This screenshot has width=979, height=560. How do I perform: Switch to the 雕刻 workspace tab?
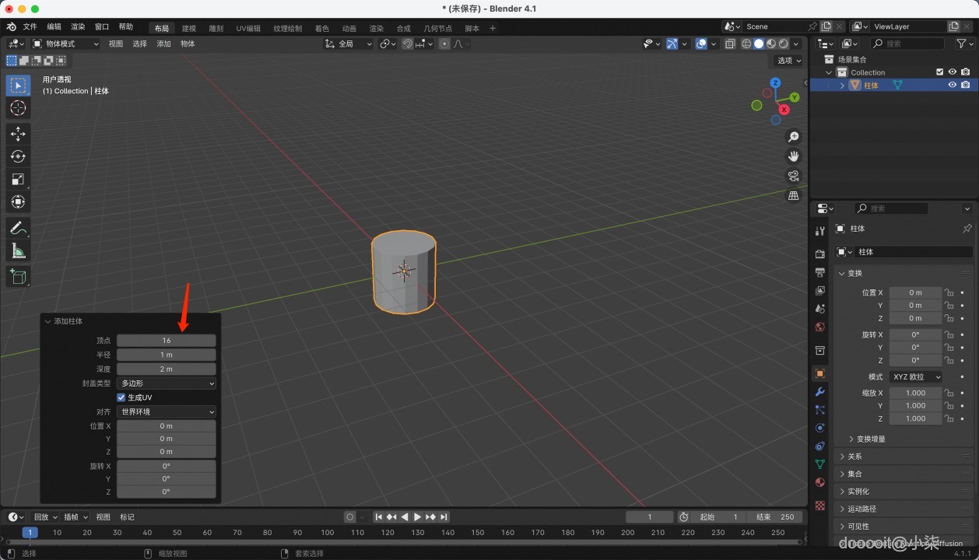point(216,29)
